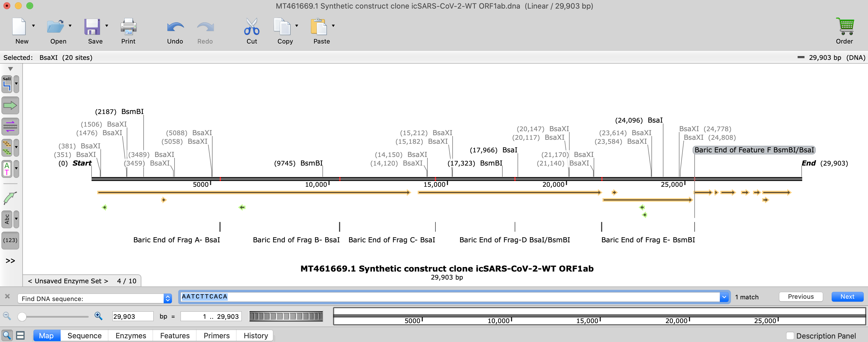Switch to the Sequence tab
The image size is (868, 342).
point(84,336)
